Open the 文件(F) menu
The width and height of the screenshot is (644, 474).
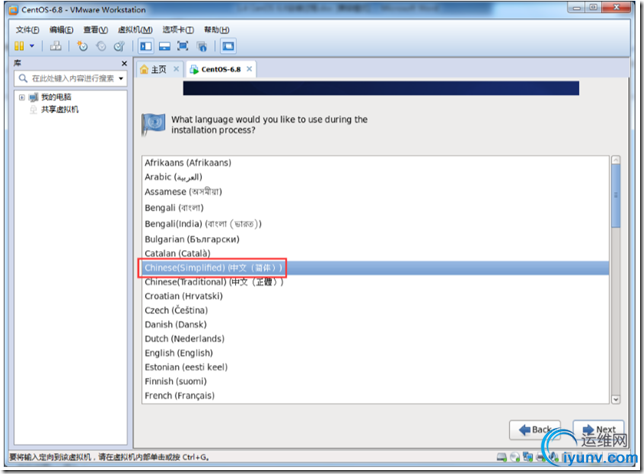click(x=28, y=30)
